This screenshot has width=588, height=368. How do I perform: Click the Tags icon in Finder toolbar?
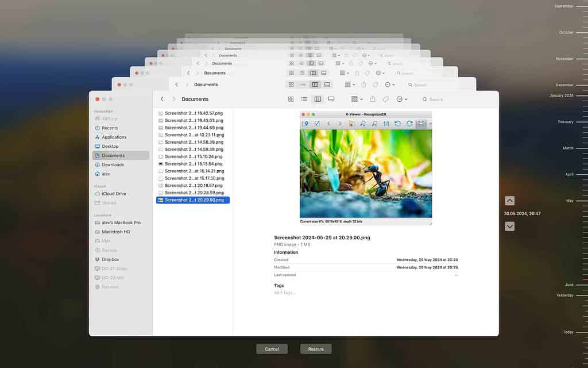pos(386,99)
